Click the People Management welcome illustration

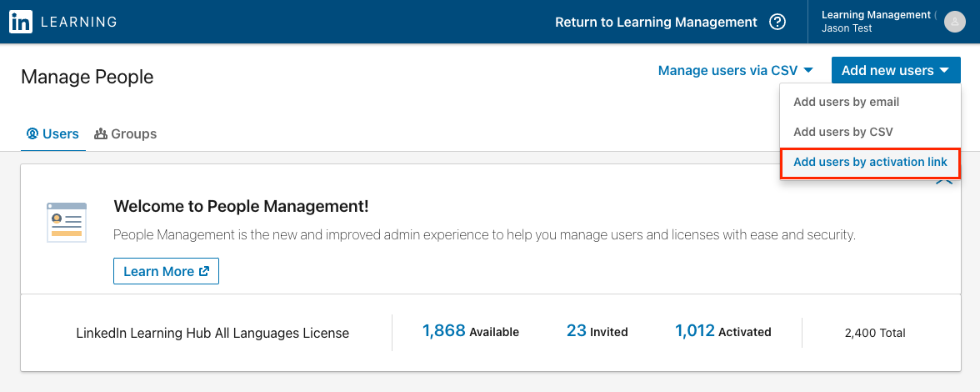[x=67, y=222]
